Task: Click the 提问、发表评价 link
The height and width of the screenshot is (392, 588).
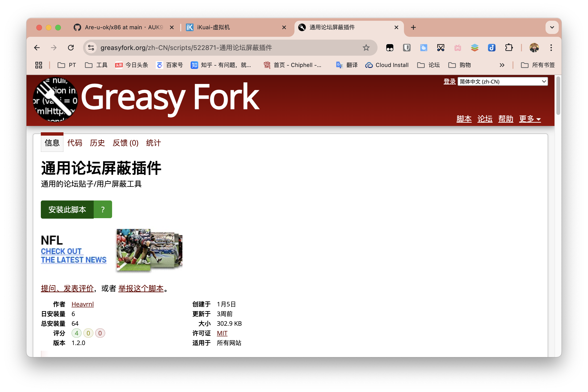Action: 67,288
